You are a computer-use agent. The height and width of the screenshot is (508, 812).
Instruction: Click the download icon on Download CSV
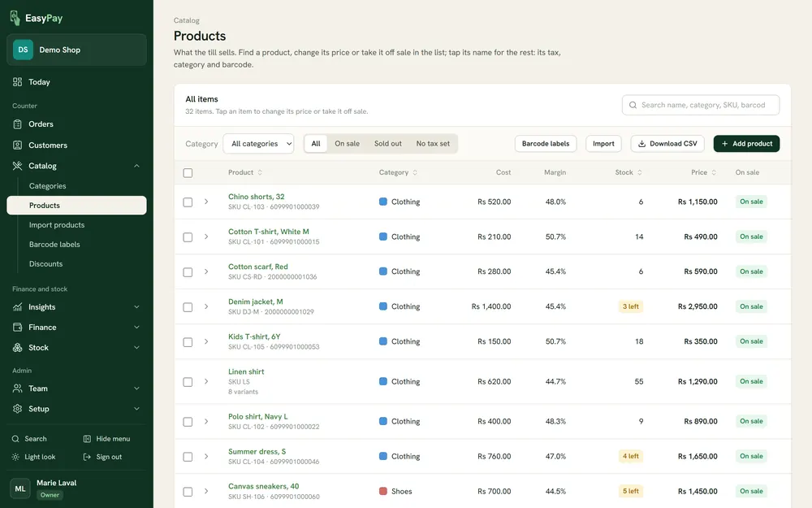pyautogui.click(x=641, y=144)
